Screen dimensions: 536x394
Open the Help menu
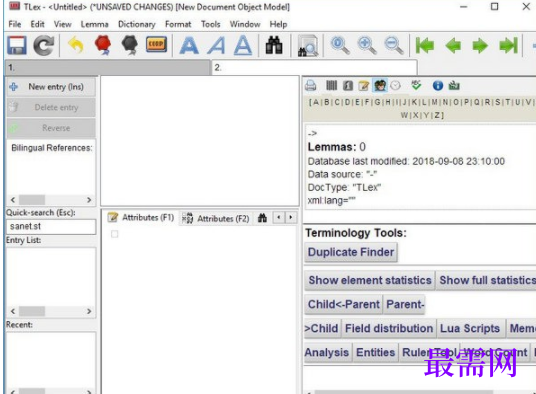click(x=278, y=24)
